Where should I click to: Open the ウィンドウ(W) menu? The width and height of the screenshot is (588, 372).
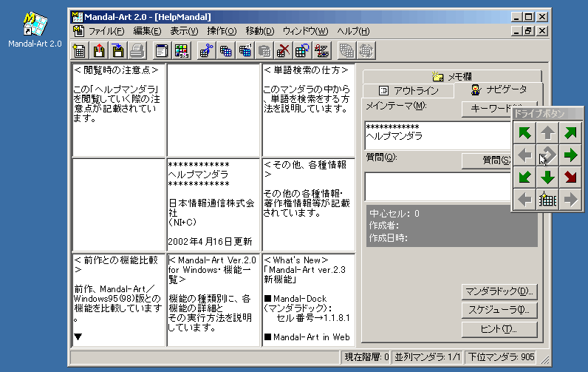(x=305, y=31)
